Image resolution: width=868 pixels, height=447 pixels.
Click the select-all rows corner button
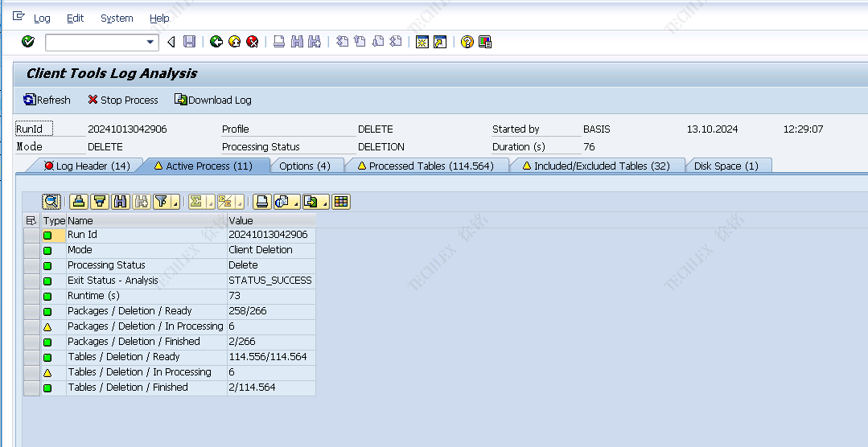(31, 220)
